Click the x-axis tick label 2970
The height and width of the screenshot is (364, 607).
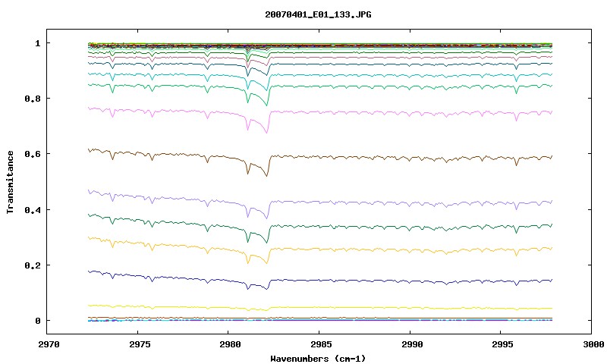[x=49, y=344]
